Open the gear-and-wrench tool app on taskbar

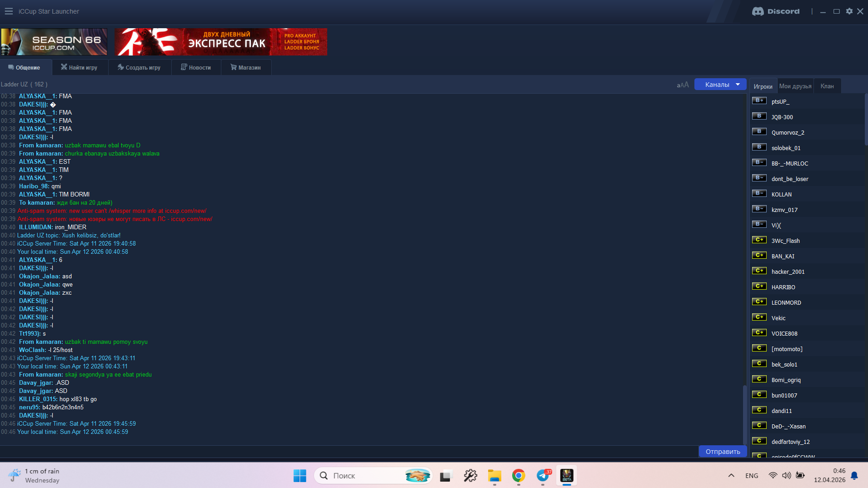pyautogui.click(x=470, y=476)
